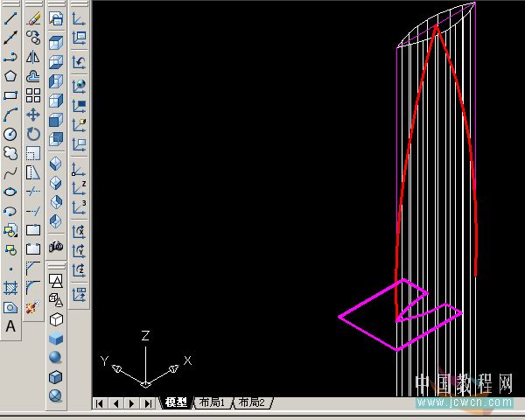This screenshot has width=525, height=420.
Task: Click the Make Block icon
Action: pyautogui.click(x=10, y=249)
